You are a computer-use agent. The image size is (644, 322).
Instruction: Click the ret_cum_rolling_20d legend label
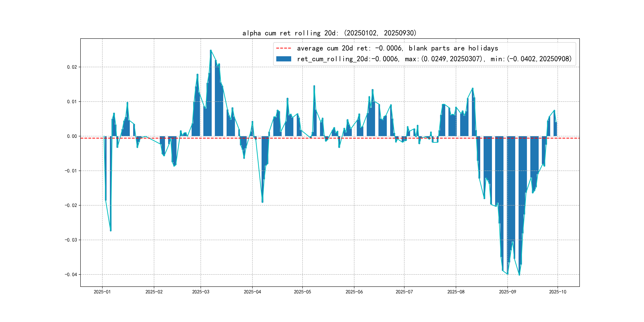(434, 59)
